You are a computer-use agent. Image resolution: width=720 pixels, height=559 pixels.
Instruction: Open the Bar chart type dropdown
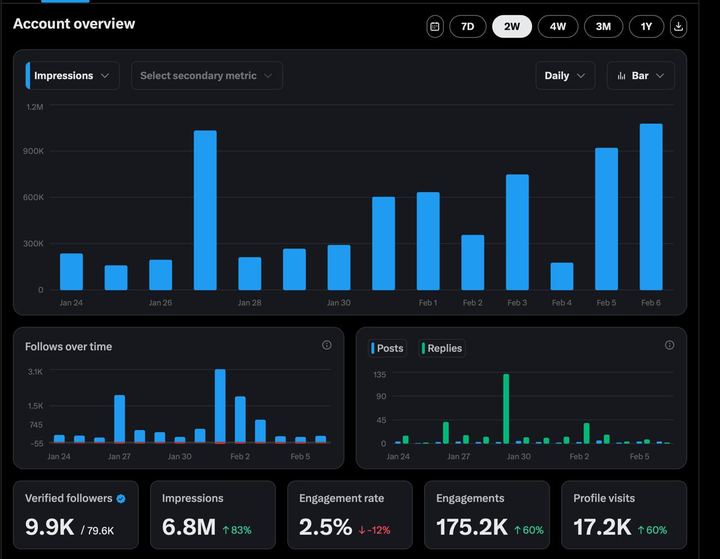[641, 76]
